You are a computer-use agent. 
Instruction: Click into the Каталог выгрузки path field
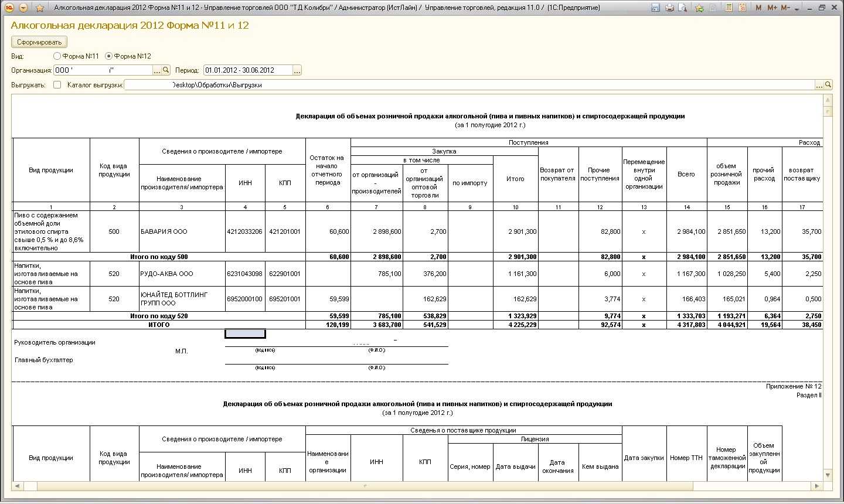click(x=469, y=85)
